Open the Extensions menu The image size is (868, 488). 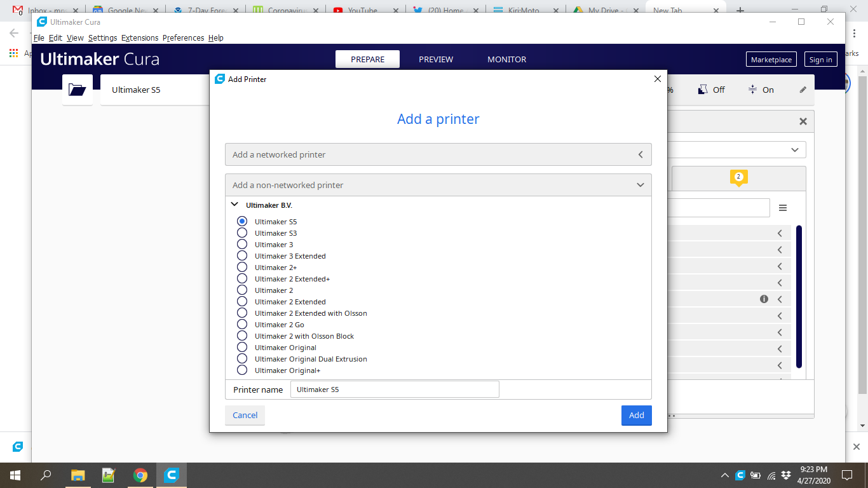[140, 37]
